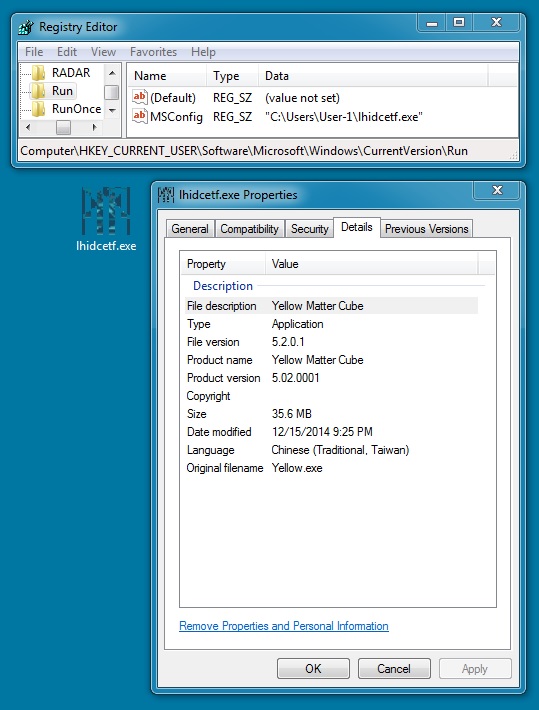The height and width of the screenshot is (710, 539).
Task: Click the OK button
Action: click(x=313, y=668)
